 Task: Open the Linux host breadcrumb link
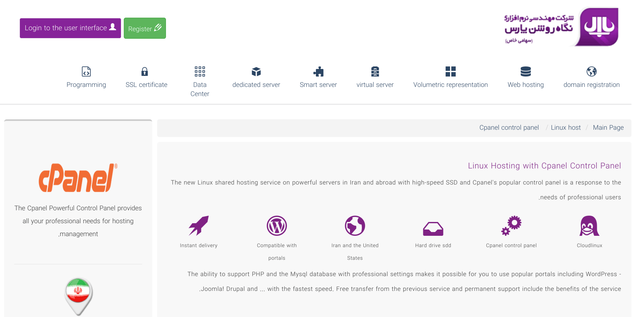click(566, 127)
